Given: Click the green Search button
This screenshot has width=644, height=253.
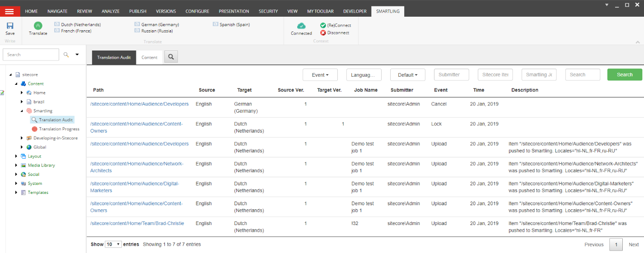Looking at the screenshot, I should point(625,75).
